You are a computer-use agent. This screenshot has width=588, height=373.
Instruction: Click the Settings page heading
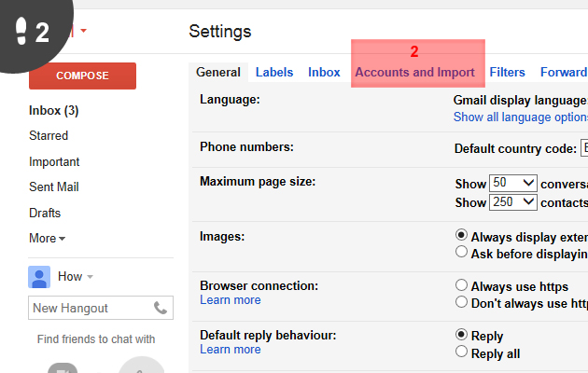click(x=220, y=32)
